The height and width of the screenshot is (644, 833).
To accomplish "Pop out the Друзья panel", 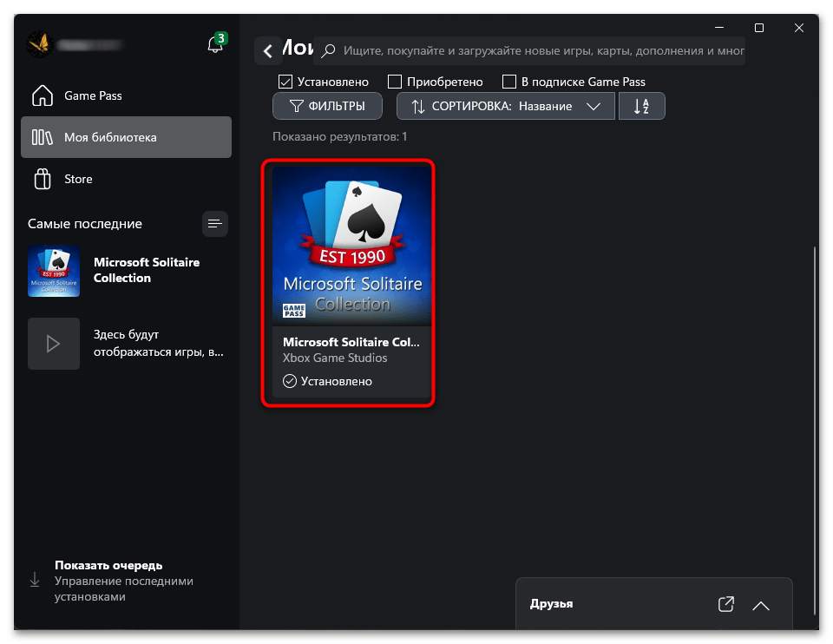I will pos(726,604).
